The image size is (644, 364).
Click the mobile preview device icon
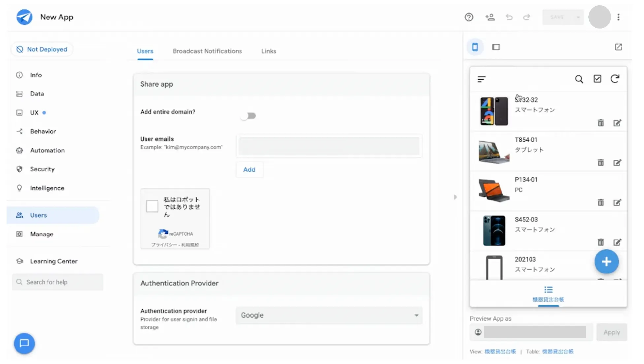(475, 47)
